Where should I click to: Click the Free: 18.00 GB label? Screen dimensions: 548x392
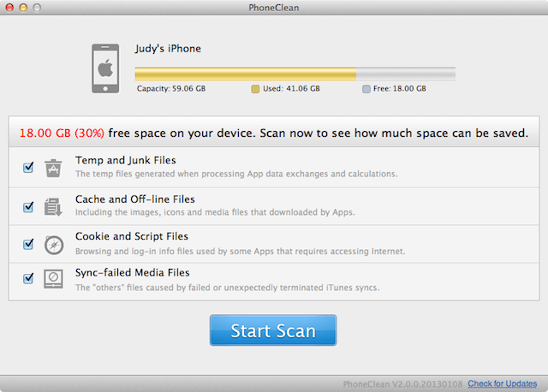[x=400, y=89]
